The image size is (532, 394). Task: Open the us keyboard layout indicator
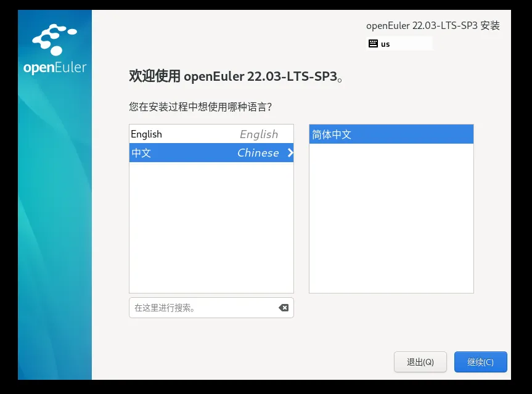[399, 43]
